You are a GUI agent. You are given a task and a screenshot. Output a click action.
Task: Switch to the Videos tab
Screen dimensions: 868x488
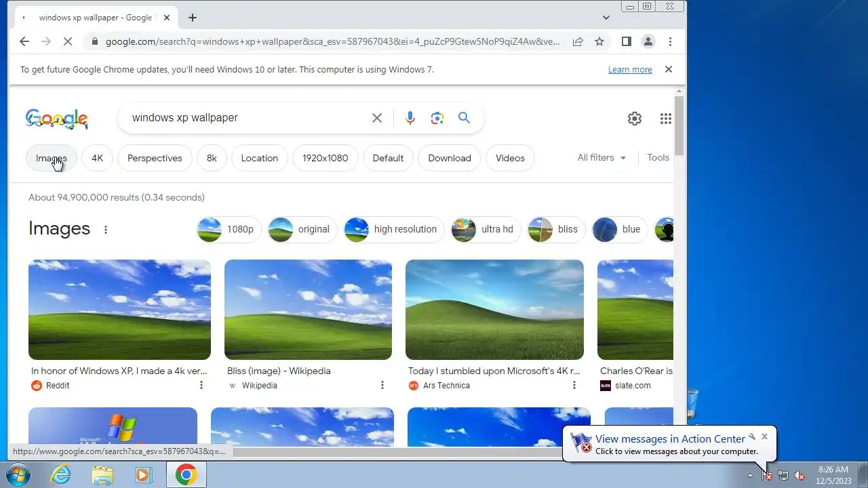[x=510, y=158]
